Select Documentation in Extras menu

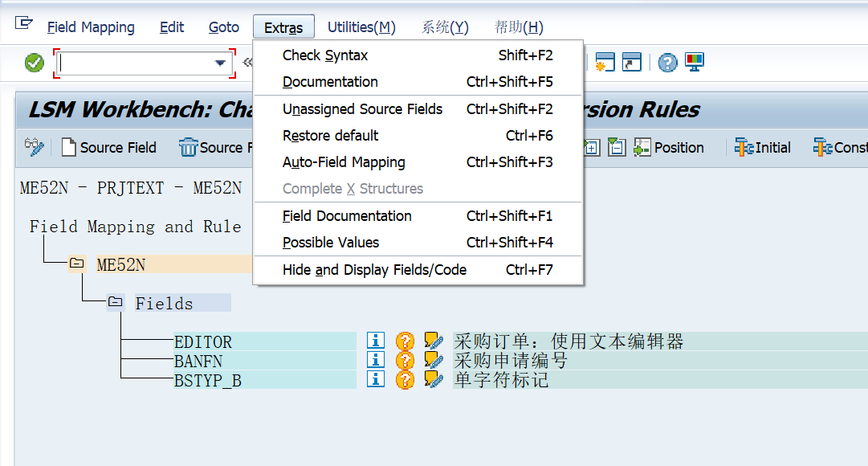[x=418, y=82]
